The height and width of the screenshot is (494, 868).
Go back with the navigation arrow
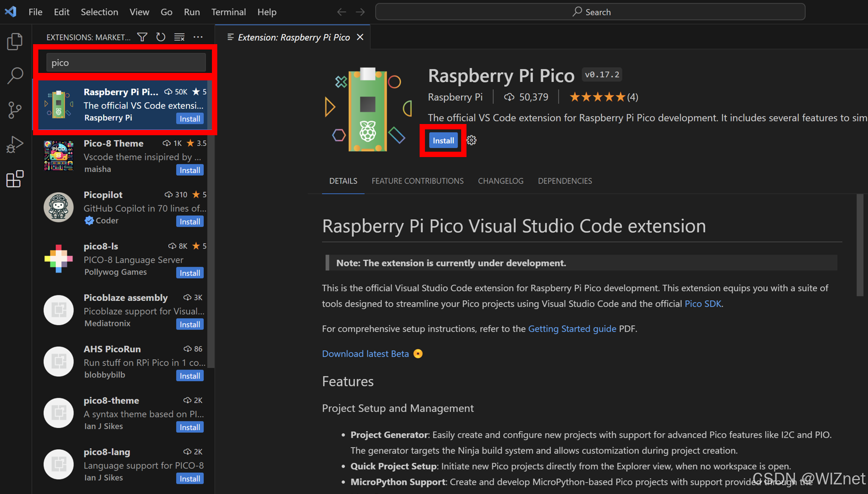coord(341,12)
